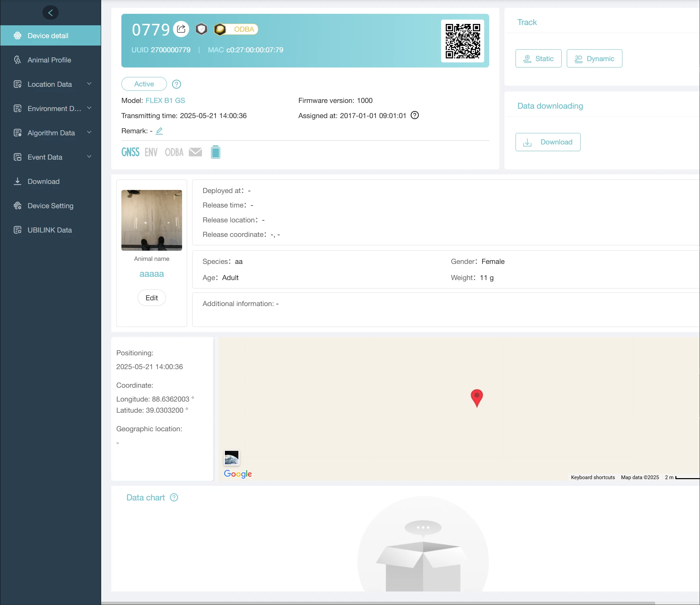Viewport: 700px width, 605px height.
Task: Click the pencil icon to edit Remark
Action: (159, 131)
